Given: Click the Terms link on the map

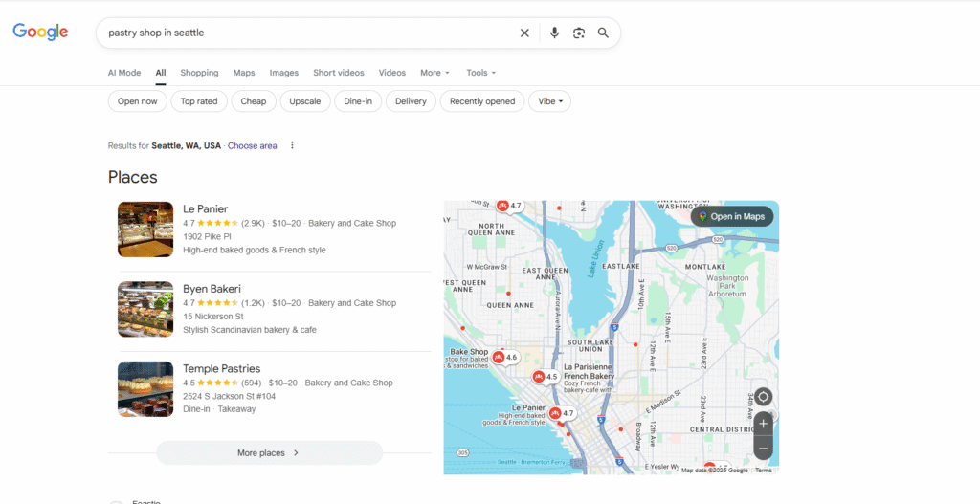Looking at the screenshot, I should pyautogui.click(x=763, y=471).
